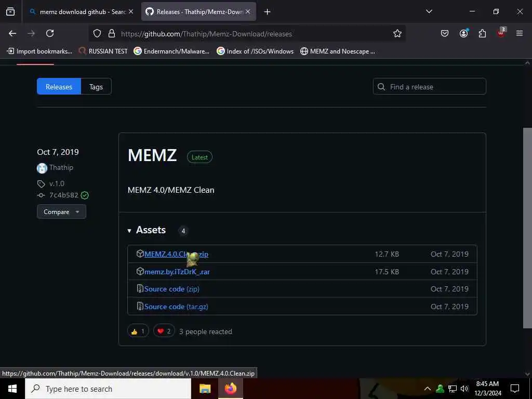This screenshot has height=399, width=532.
Task: Switch to the Tags tab
Action: click(x=96, y=87)
